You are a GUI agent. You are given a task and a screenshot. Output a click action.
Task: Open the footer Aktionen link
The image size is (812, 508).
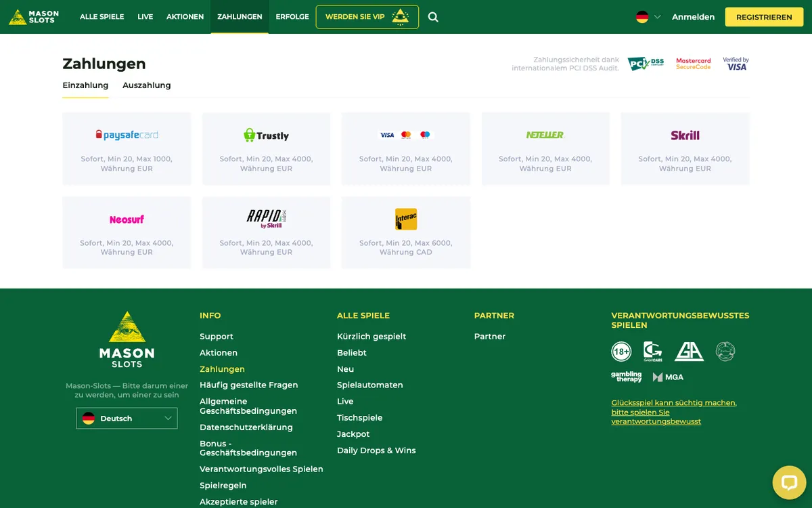(219, 353)
